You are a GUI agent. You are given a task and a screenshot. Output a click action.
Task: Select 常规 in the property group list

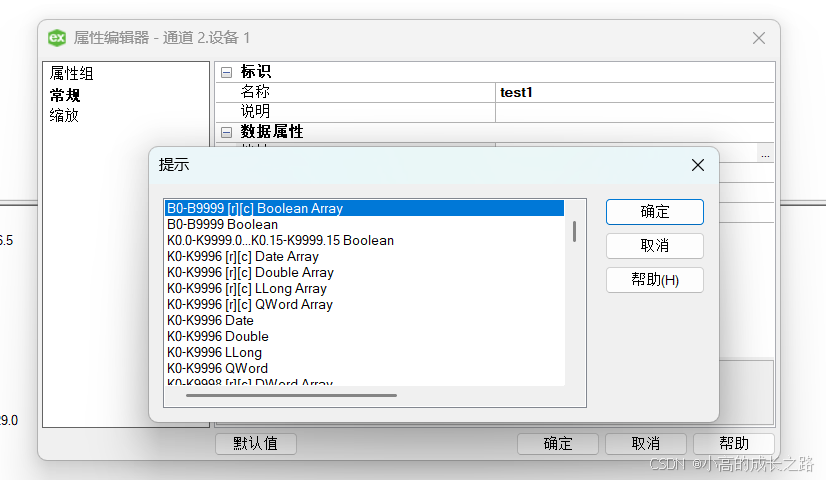pyautogui.click(x=65, y=95)
